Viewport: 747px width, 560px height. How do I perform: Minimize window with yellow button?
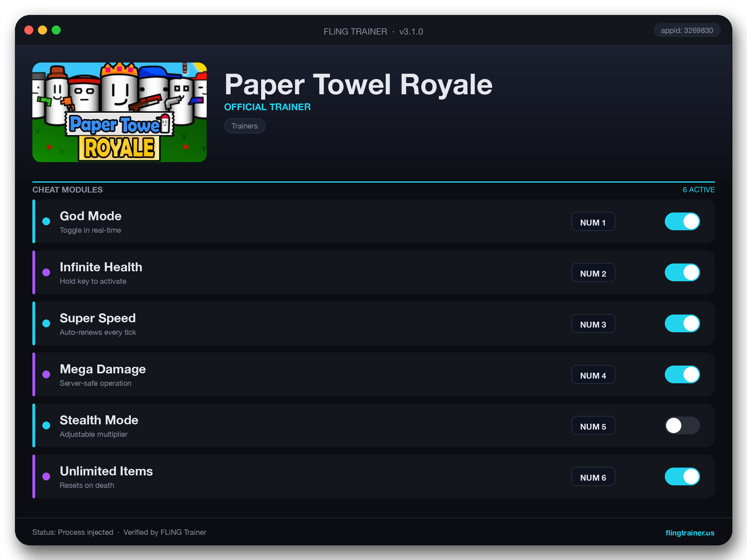point(43,30)
